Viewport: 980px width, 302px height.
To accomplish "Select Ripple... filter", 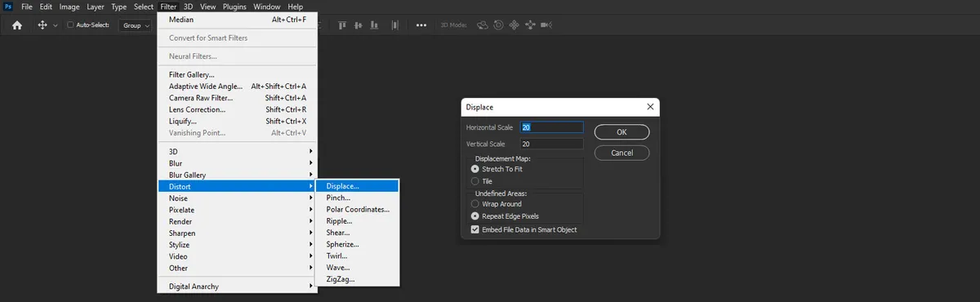I will point(358,220).
